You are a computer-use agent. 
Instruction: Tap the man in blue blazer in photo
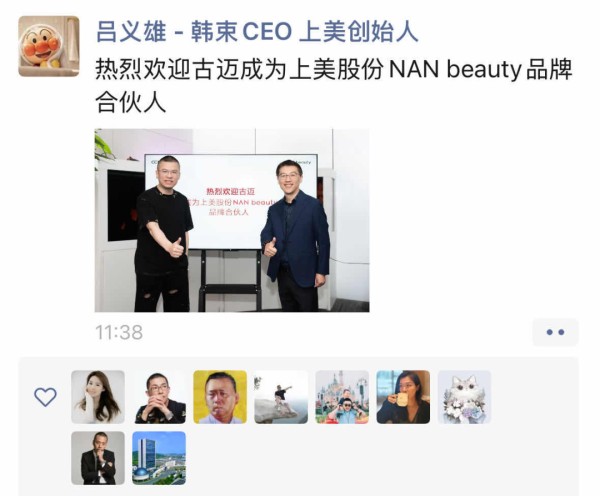[x=296, y=235]
